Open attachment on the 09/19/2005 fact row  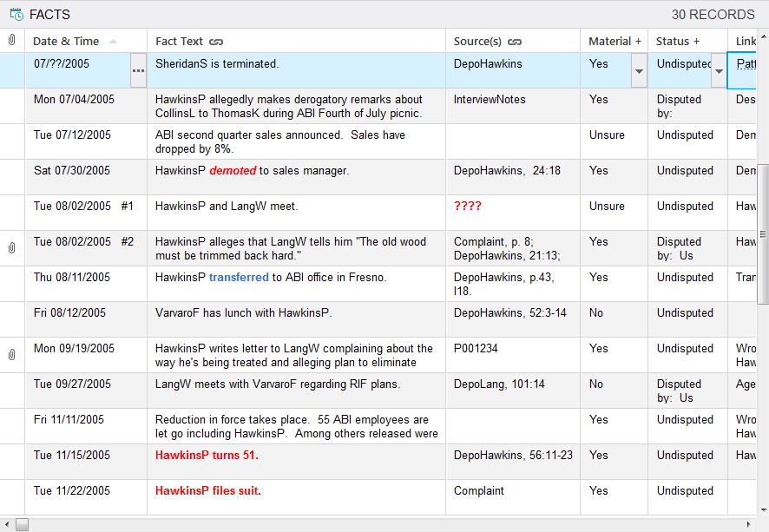click(12, 355)
